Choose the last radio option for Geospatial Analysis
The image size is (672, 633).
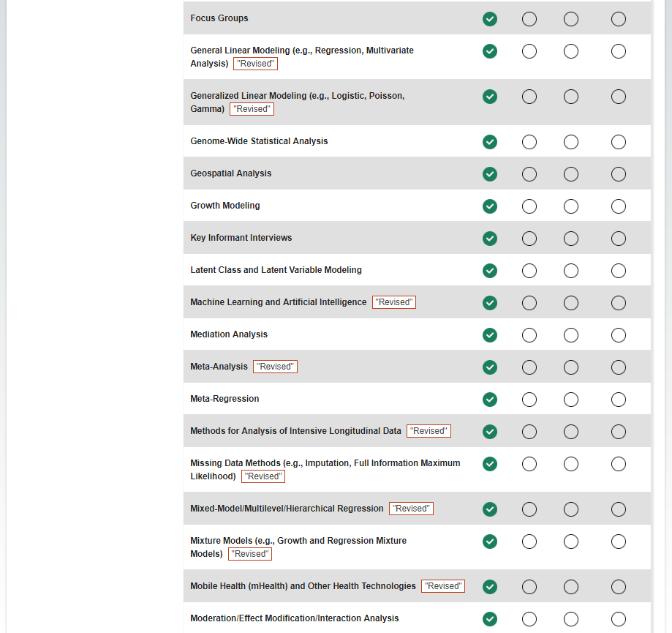(619, 174)
